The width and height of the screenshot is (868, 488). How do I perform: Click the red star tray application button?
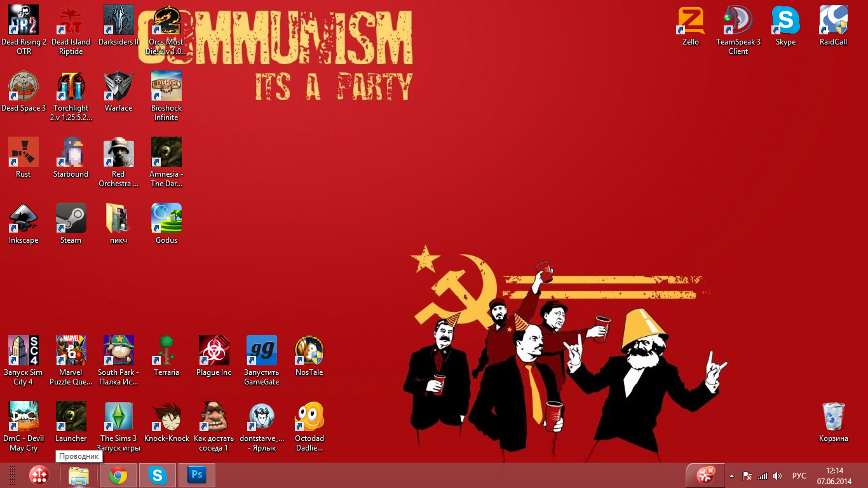coord(705,475)
